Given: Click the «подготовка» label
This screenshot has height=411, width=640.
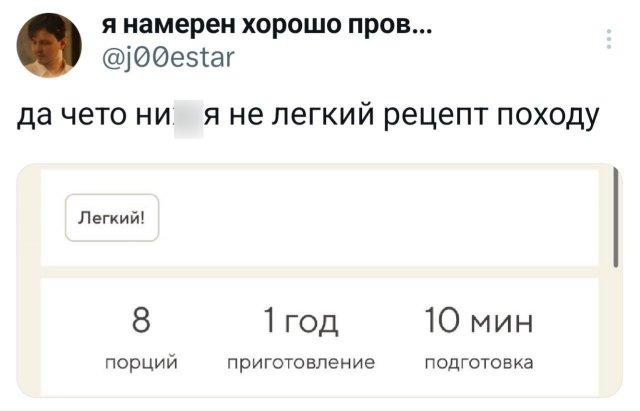Looking at the screenshot, I should tap(464, 362).
